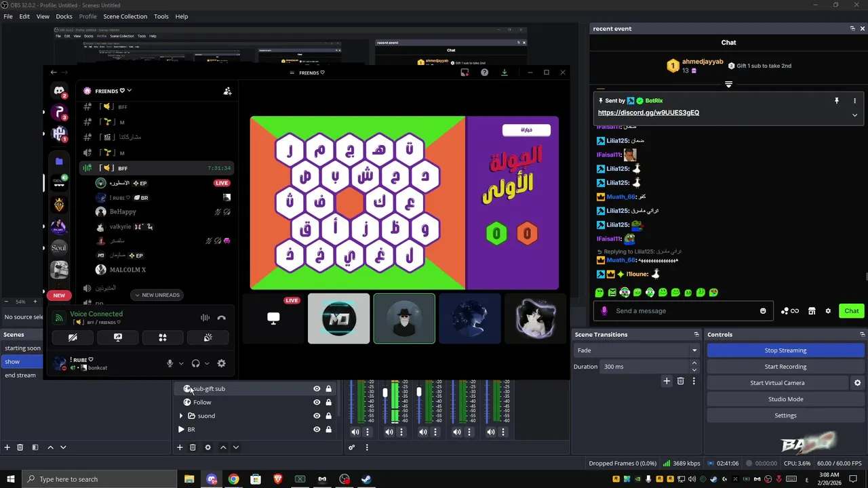The width and height of the screenshot is (868, 488).
Task: Open audio mixer menu dots beside gears icon
Action: (367, 447)
